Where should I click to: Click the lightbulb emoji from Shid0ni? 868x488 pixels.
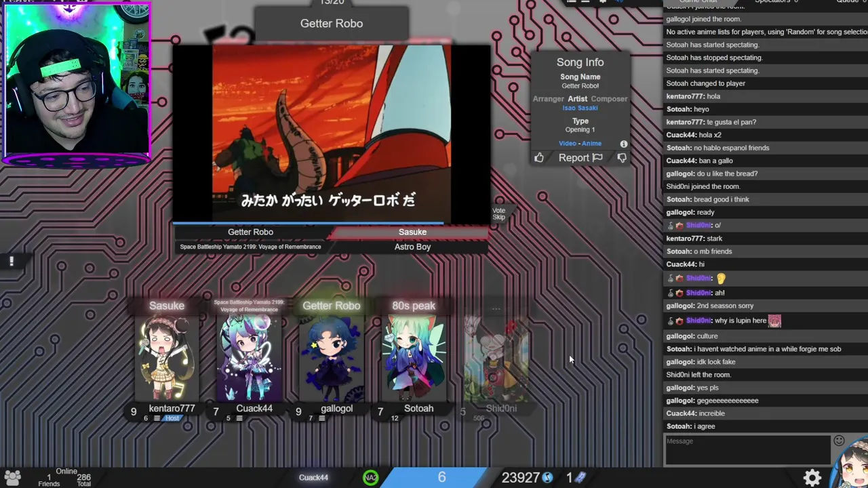click(x=721, y=279)
